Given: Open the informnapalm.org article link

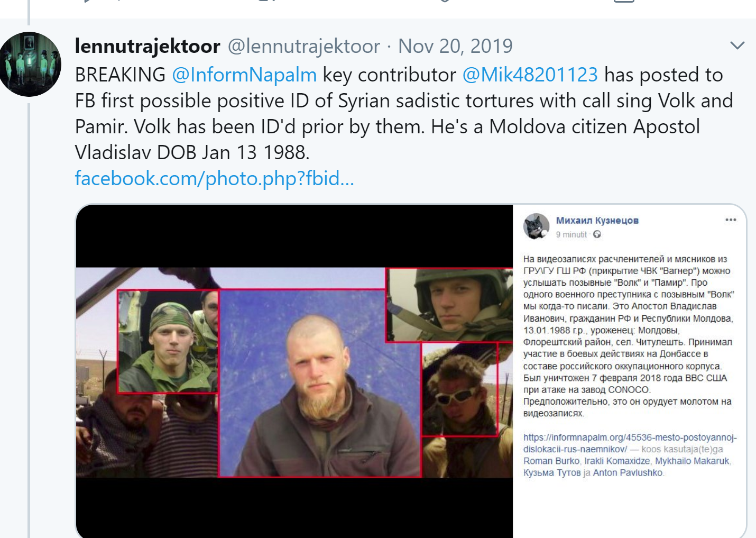Looking at the screenshot, I should coord(630,443).
